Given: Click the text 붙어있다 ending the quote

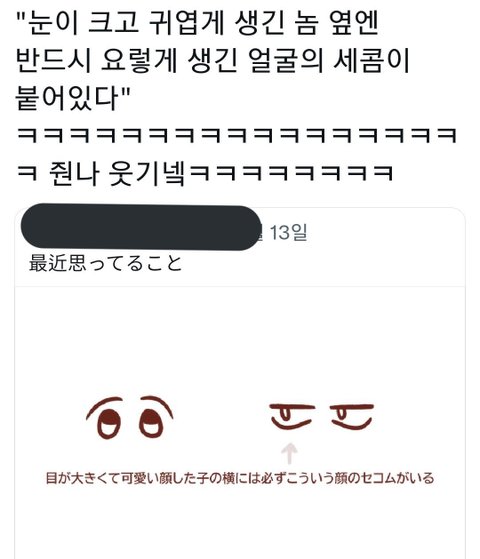Looking at the screenshot, I should coord(67,98).
